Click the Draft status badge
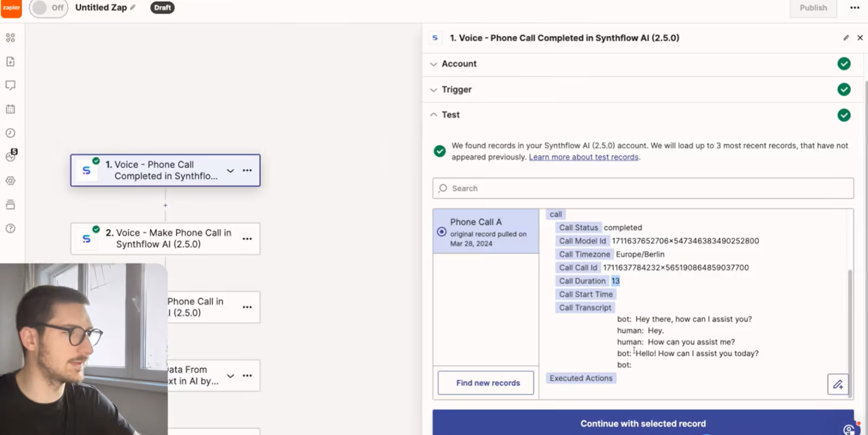The height and width of the screenshot is (435, 868). (162, 8)
